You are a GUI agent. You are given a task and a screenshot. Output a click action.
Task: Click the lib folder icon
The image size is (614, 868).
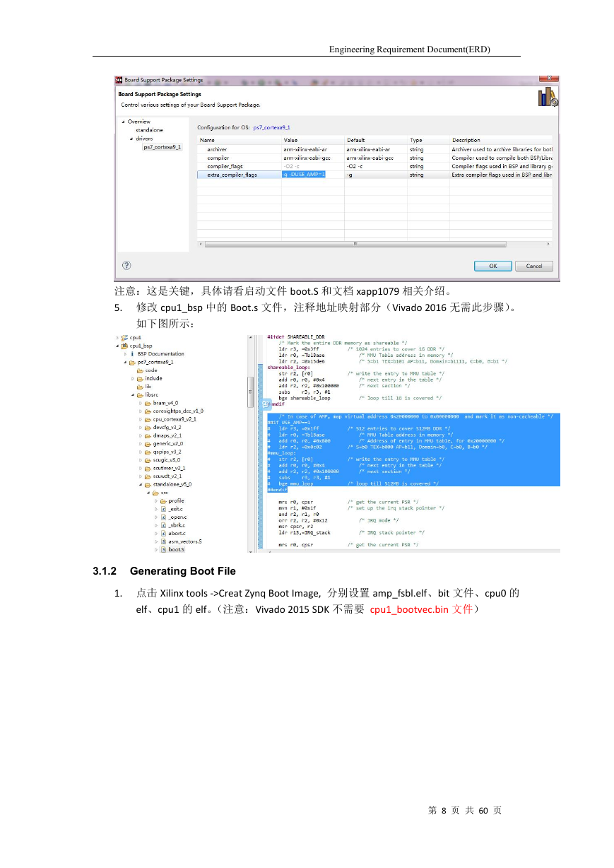click(x=140, y=386)
